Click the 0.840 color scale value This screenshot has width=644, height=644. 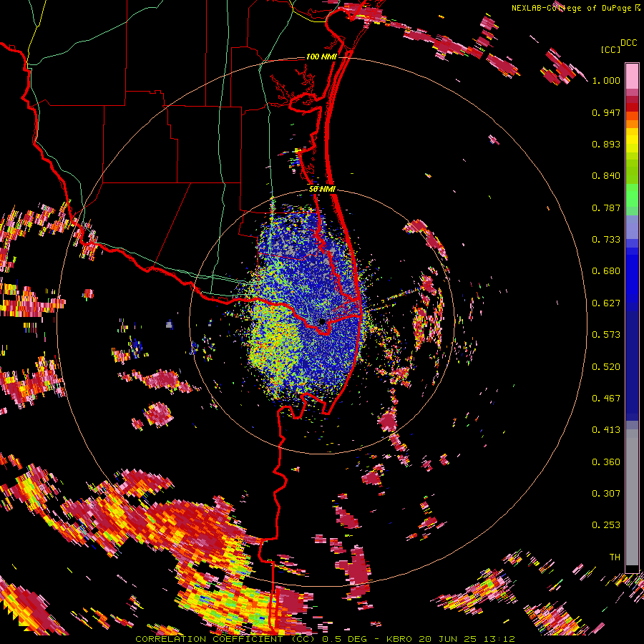pyautogui.click(x=606, y=176)
